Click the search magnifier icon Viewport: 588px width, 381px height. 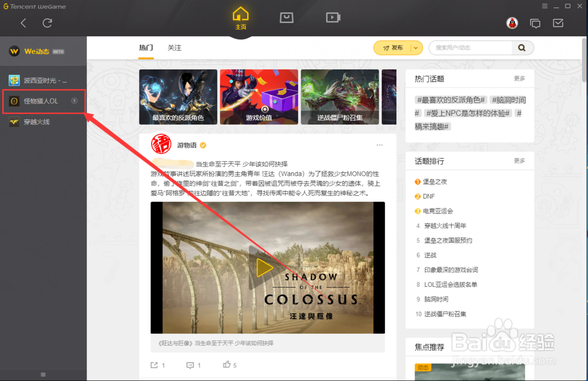(522, 48)
